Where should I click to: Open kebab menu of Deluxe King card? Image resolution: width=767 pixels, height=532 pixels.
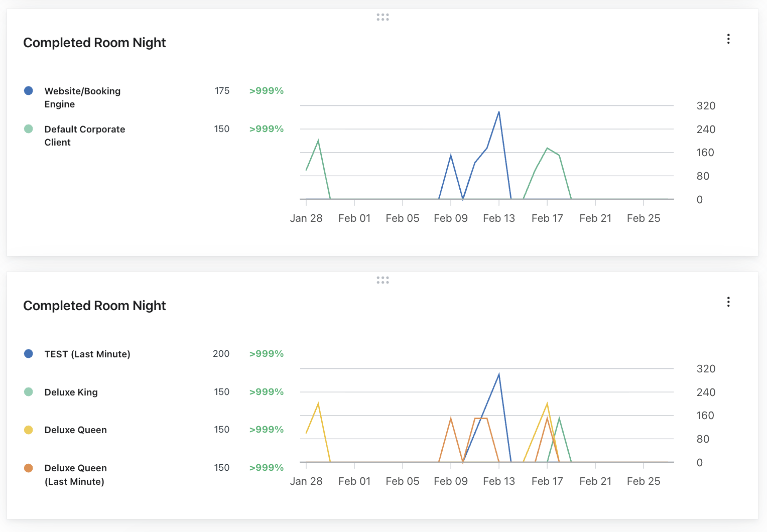(728, 302)
